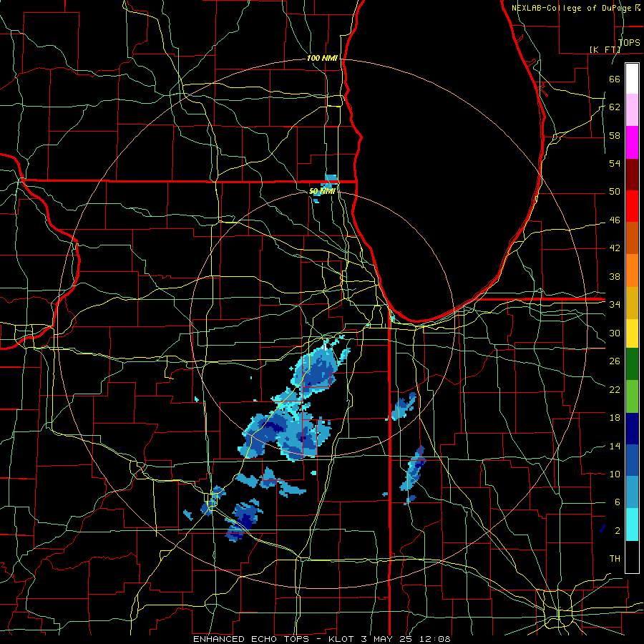
Task: Click the Enhanced Echo Tops KLOT title caption
Action: point(321,639)
